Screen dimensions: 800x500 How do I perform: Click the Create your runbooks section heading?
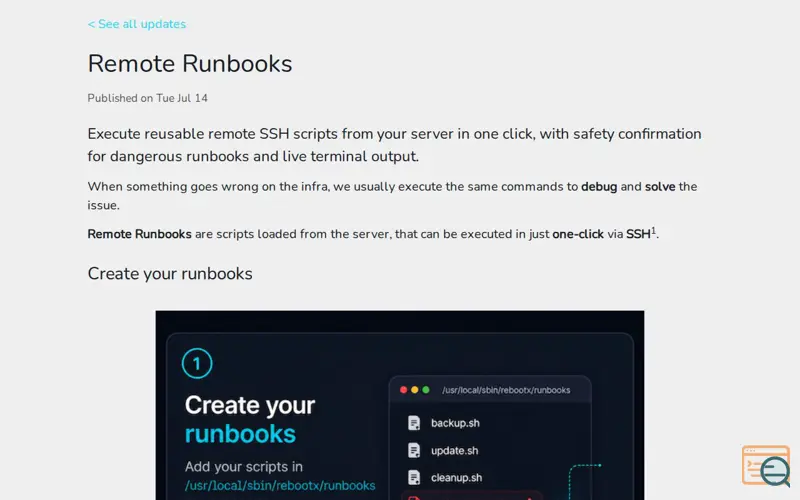pos(170,273)
